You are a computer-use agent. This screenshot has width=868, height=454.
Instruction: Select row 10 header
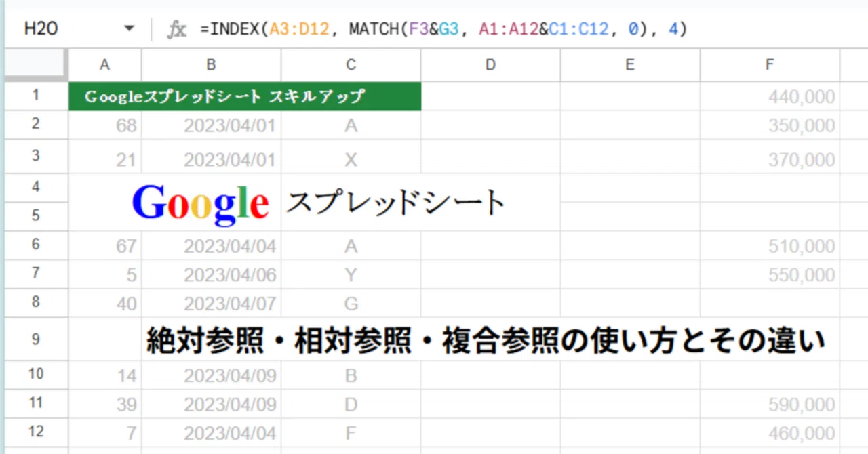pos(37,375)
